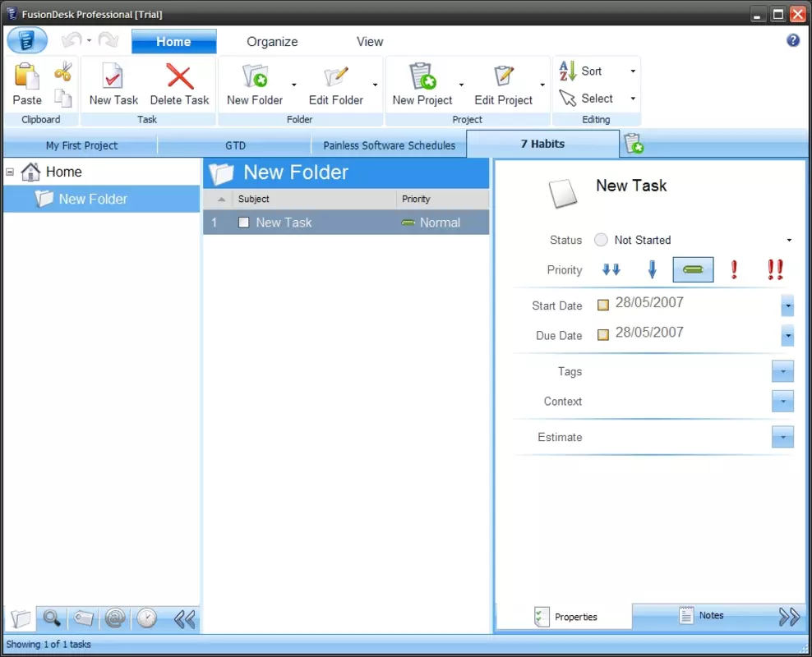Collapse sidebar with double left chevrons
Screen dimensions: 812x657
[x=184, y=619]
